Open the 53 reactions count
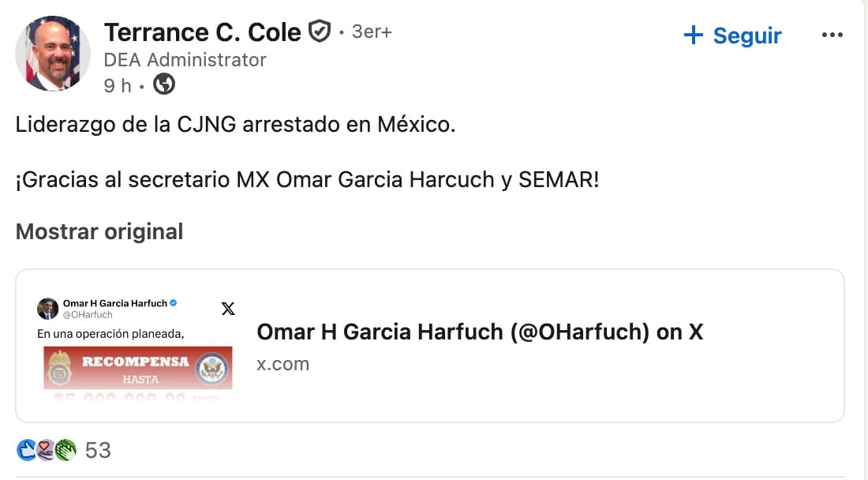The height and width of the screenshot is (480, 868). 98,450
